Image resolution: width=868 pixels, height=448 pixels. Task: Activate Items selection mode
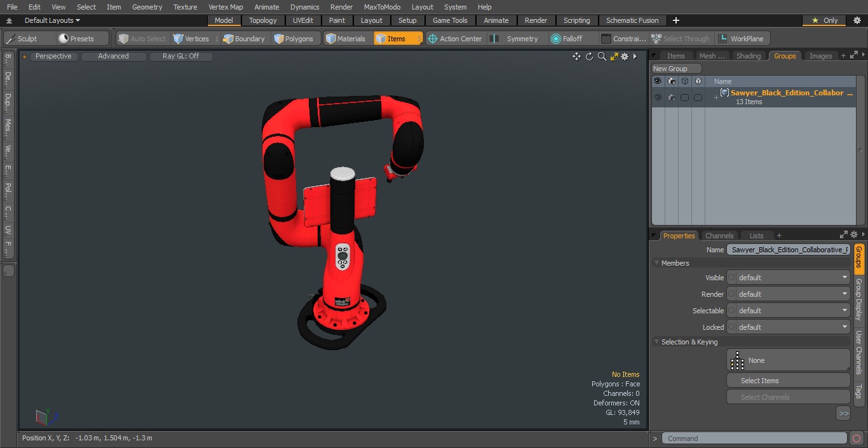(x=398, y=39)
